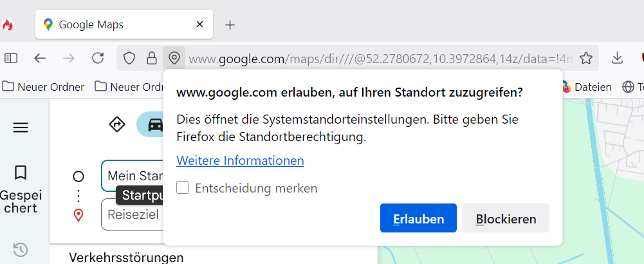This screenshot has height=264, width=644.
Task: Bookmark page with the star icon
Action: point(585,59)
